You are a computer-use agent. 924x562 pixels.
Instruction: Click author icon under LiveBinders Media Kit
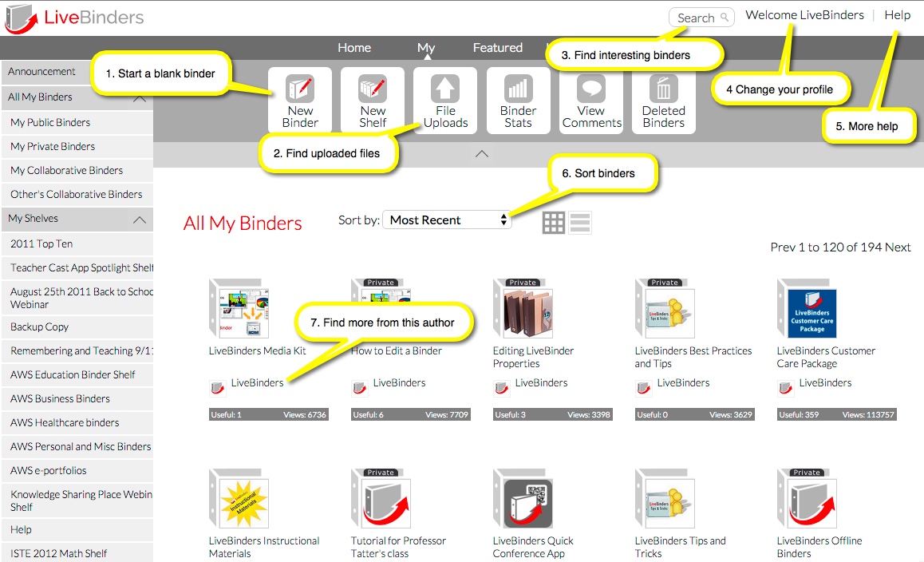[x=218, y=388]
